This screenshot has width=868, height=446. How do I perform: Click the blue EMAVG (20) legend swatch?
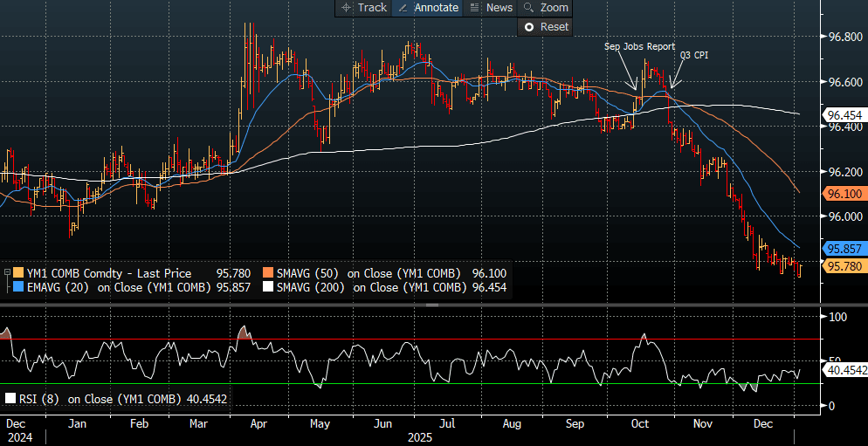pos(20,287)
